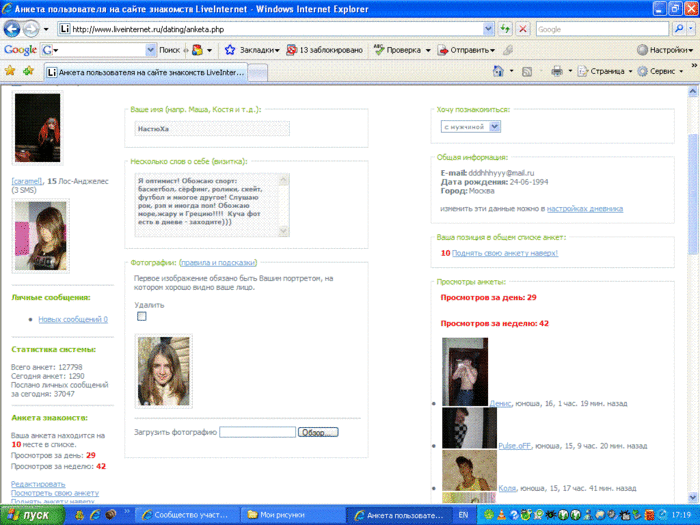The image size is (700, 525).
Task: Click the uploaded portrait photo thumbnail
Action: pos(163,371)
